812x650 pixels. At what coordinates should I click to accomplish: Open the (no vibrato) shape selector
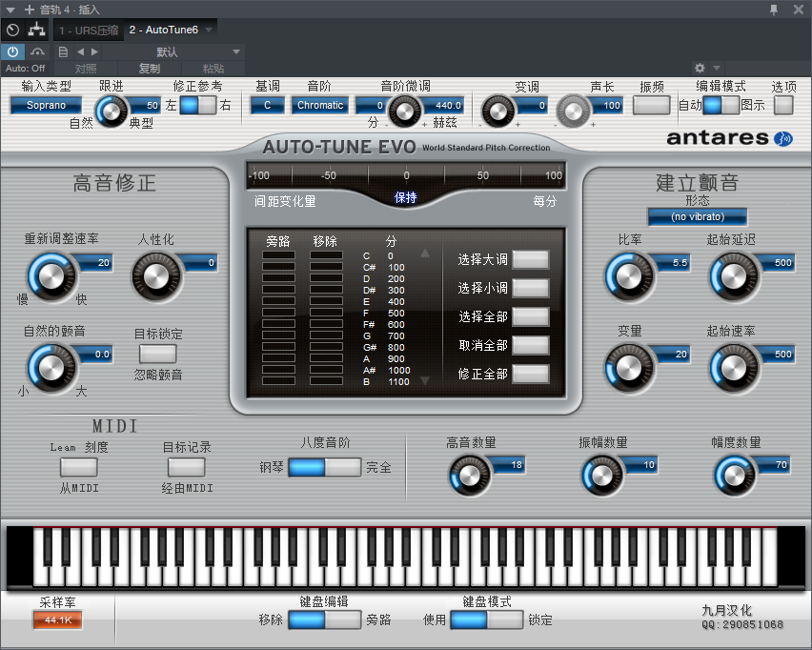697,216
